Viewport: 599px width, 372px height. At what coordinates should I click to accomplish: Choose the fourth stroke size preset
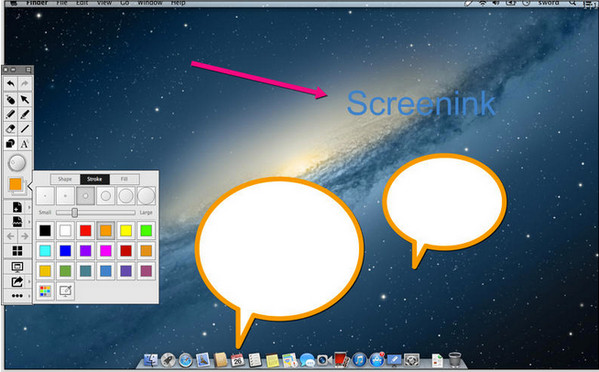pyautogui.click(x=106, y=196)
